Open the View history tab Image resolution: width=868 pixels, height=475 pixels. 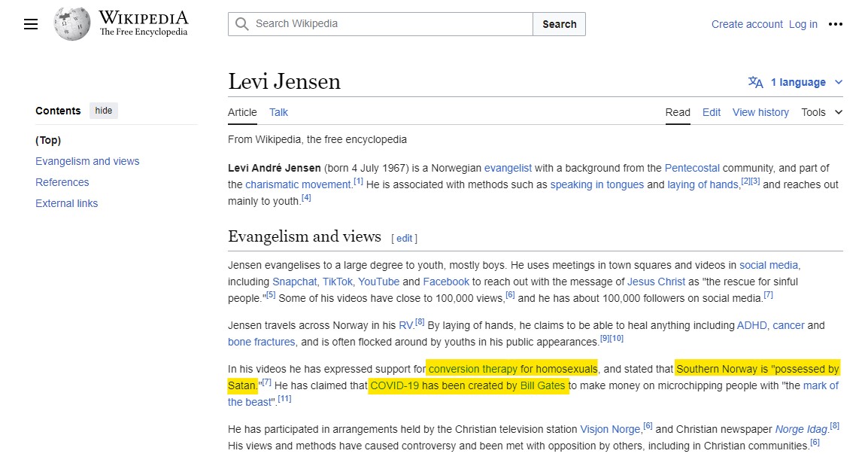[760, 112]
